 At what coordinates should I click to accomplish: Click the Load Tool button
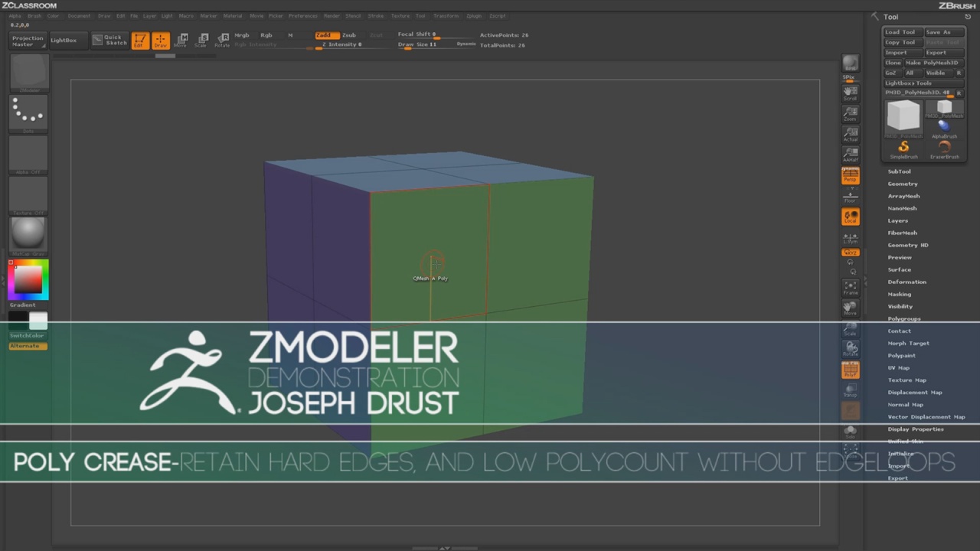point(903,32)
